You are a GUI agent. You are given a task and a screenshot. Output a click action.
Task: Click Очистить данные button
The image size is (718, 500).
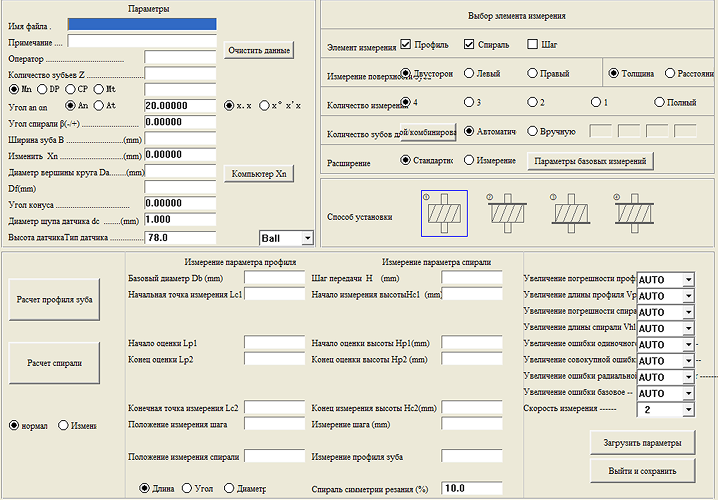pyautogui.click(x=259, y=50)
